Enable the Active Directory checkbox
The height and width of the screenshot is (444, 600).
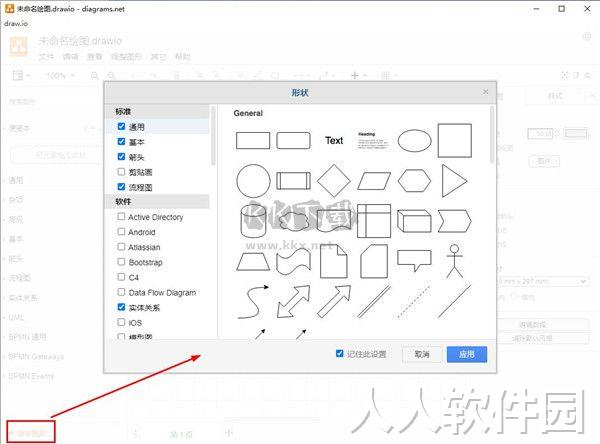click(x=121, y=217)
